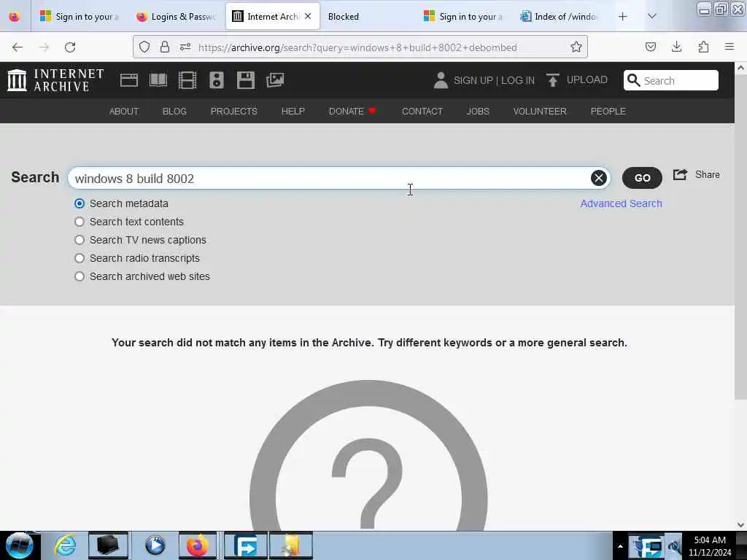747x560 pixels.
Task: Select Search radio transcripts option
Action: (x=80, y=258)
